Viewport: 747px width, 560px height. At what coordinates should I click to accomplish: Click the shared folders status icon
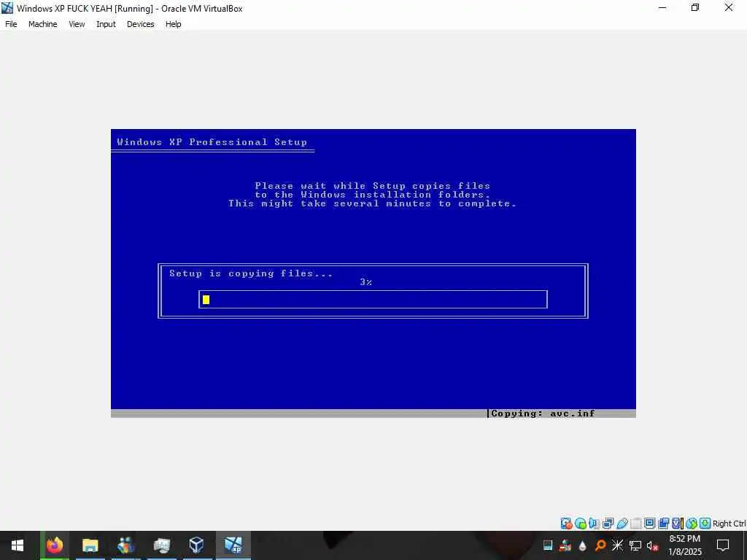(635, 524)
